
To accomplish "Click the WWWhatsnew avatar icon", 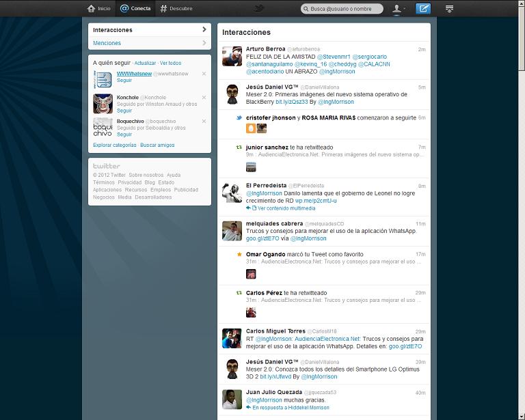I will point(103,79).
